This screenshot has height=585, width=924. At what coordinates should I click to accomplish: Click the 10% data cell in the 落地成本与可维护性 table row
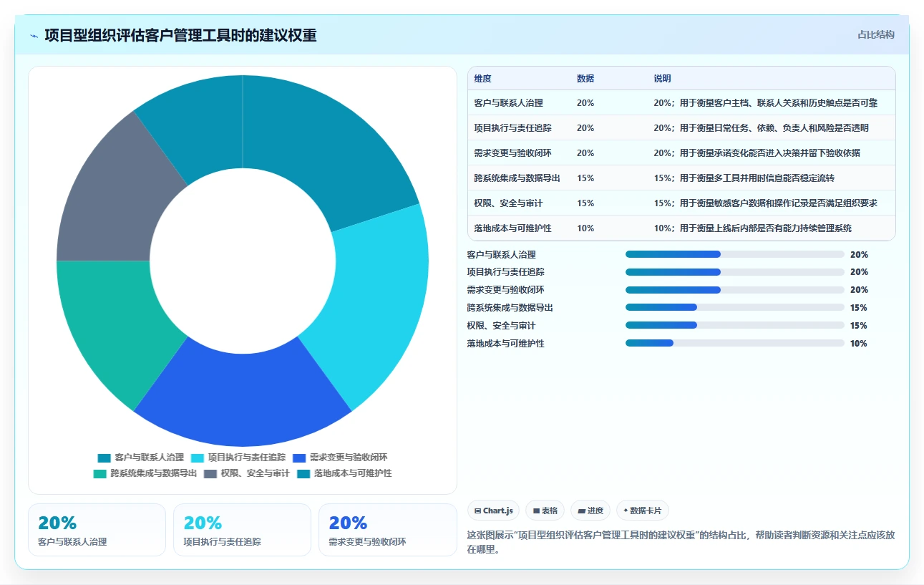(585, 228)
